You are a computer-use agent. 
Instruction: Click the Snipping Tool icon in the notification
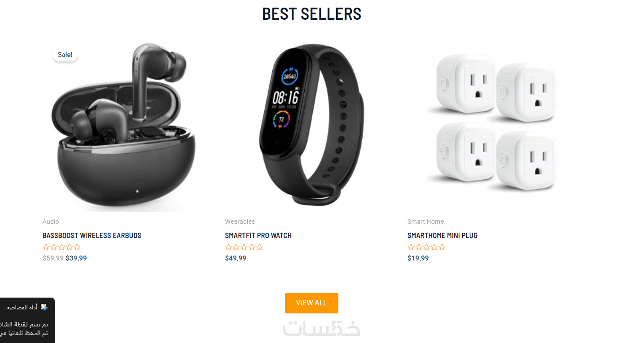tap(44, 307)
